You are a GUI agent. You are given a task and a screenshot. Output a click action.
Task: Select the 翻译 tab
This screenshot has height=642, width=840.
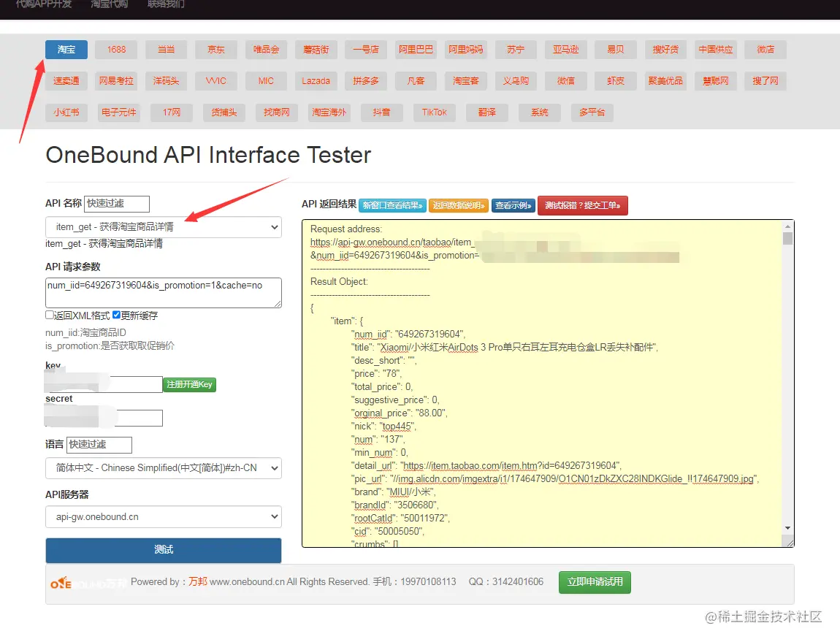(x=487, y=112)
